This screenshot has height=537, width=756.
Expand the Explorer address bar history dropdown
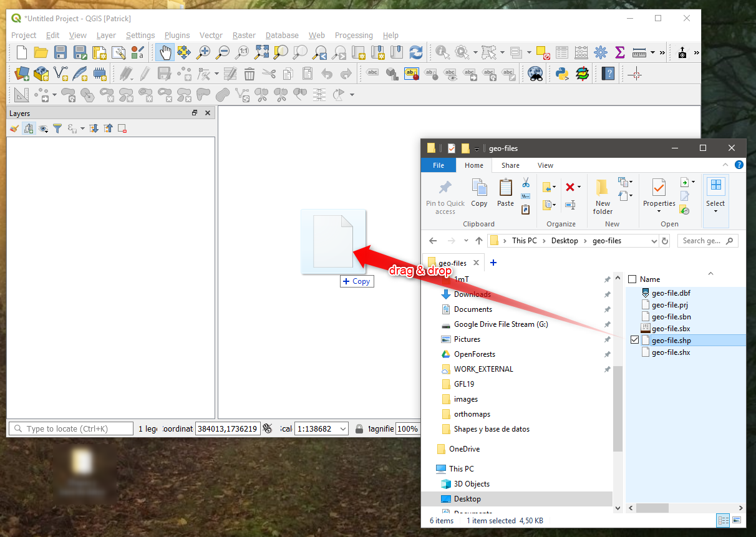(x=654, y=241)
